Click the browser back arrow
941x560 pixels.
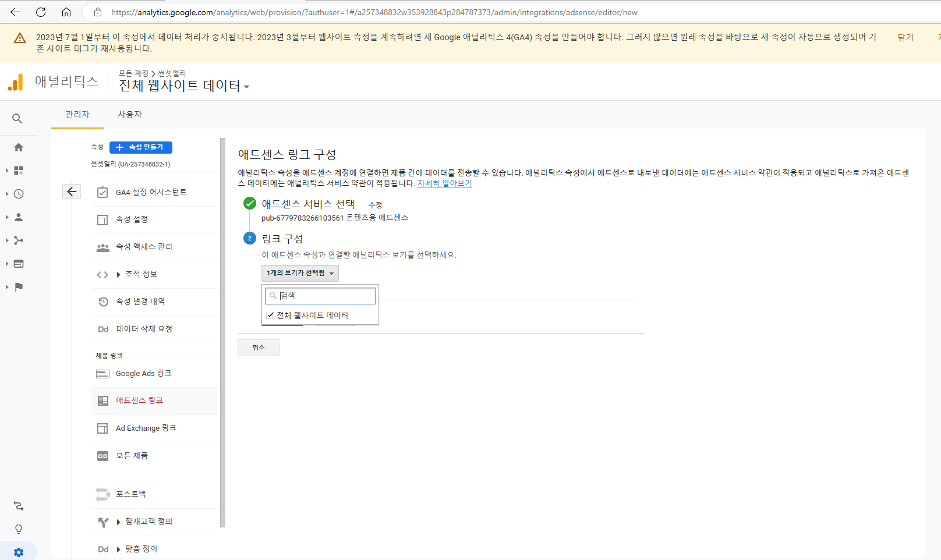(x=15, y=12)
